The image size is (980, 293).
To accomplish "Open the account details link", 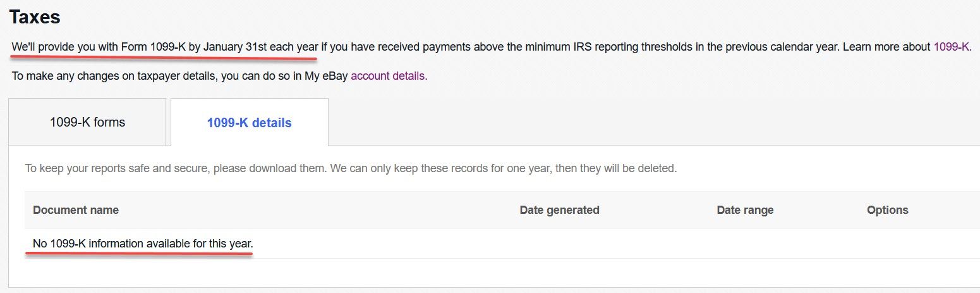I will (x=388, y=76).
